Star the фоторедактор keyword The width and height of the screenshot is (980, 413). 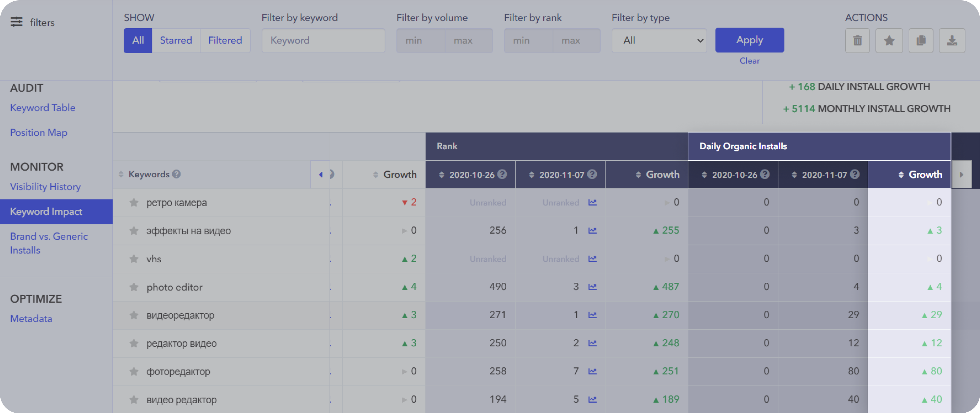(x=133, y=371)
